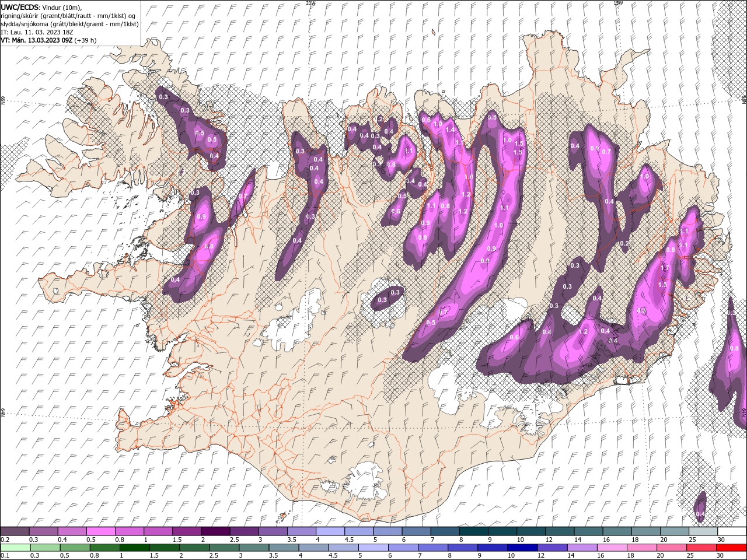Click the 20W longitude label on the top edge
The height and width of the screenshot is (560, 747).
point(310,3)
